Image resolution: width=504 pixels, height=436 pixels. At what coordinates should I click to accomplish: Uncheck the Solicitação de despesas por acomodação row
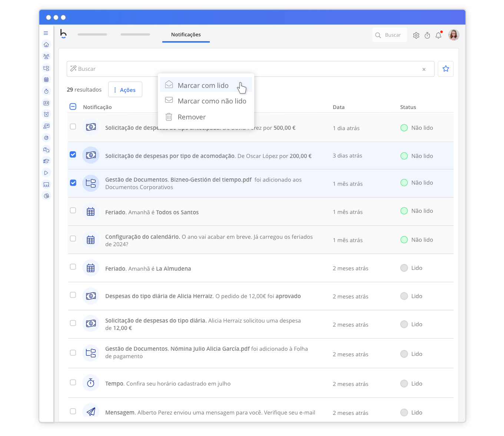(x=73, y=155)
